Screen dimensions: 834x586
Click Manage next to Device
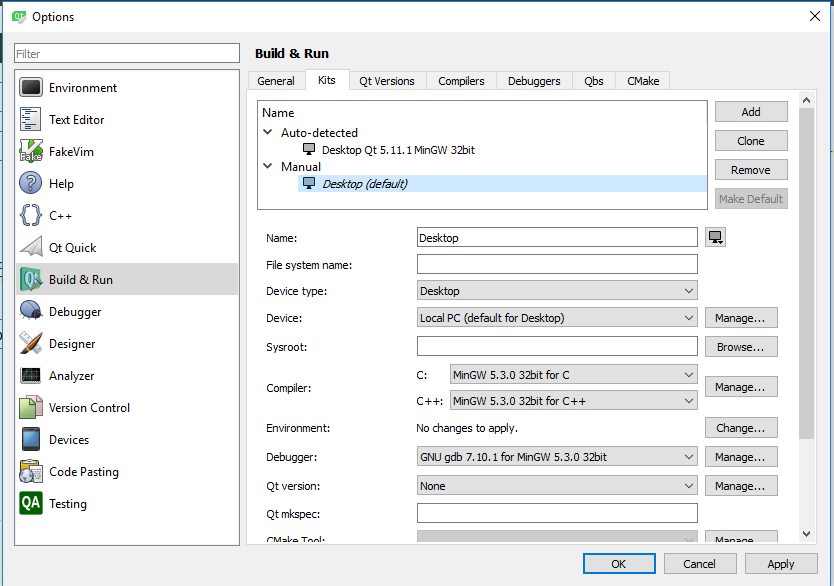tap(741, 318)
